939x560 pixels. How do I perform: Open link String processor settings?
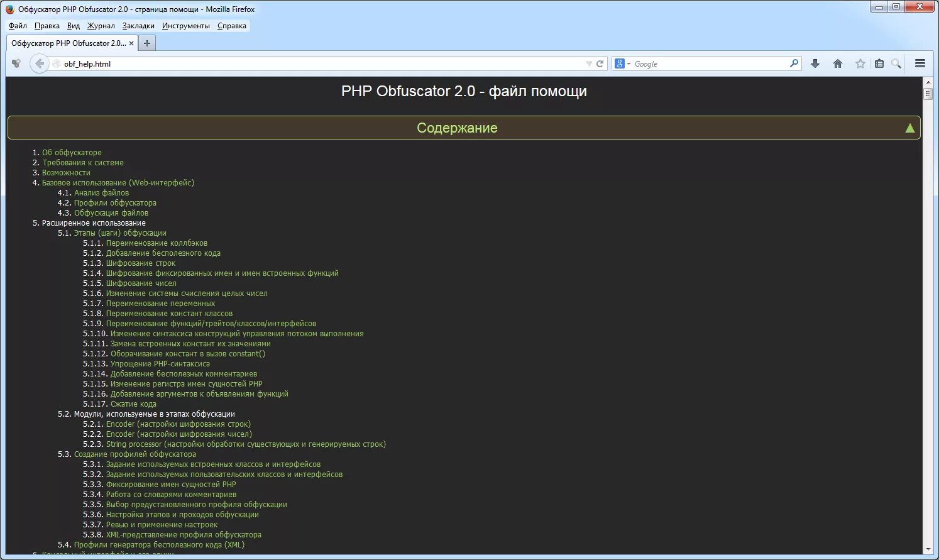point(246,444)
